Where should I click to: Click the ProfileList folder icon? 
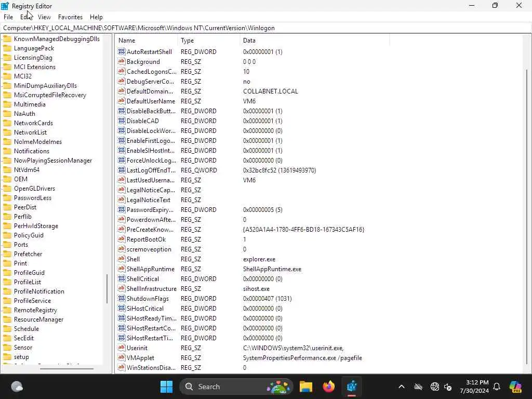click(7, 282)
